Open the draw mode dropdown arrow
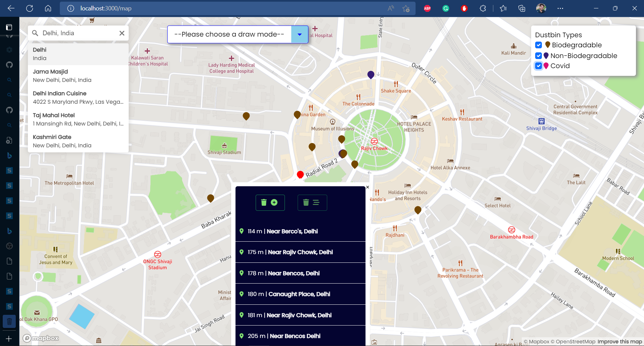Image resolution: width=644 pixels, height=346 pixels. tap(299, 34)
